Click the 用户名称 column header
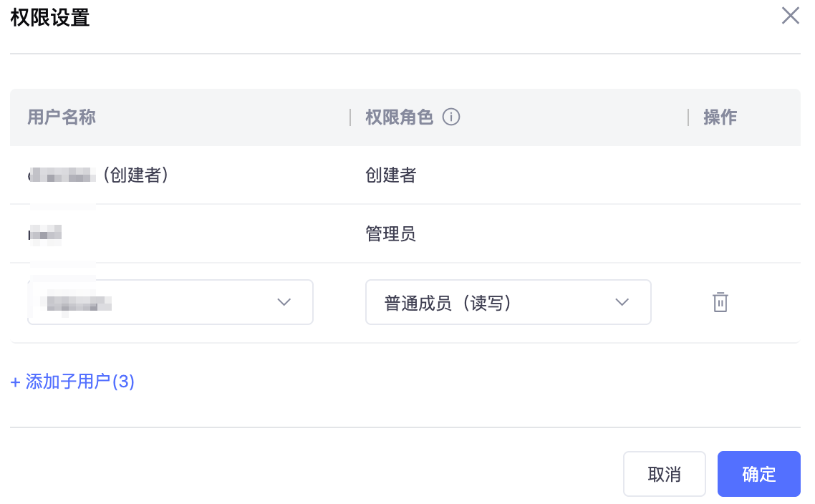Image resolution: width=815 pixels, height=504 pixels. pos(62,117)
